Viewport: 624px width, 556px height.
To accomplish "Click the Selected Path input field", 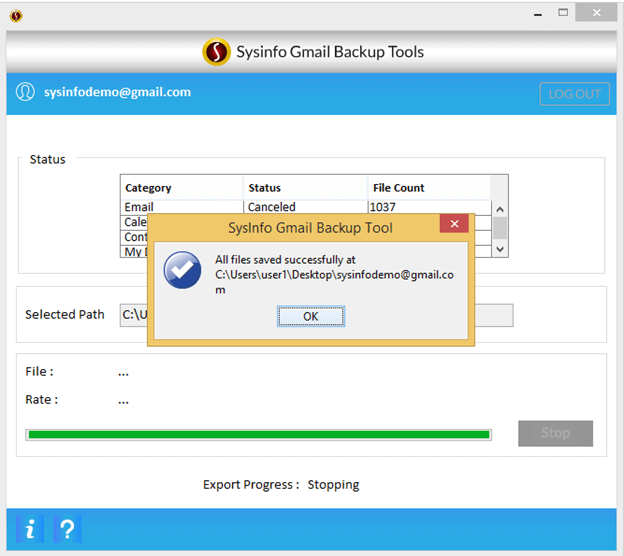I will (x=316, y=315).
